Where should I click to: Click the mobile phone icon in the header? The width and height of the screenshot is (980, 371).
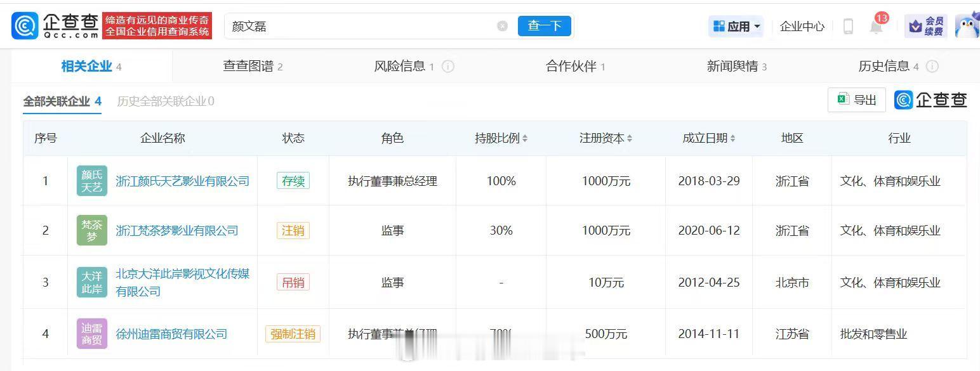point(848,26)
